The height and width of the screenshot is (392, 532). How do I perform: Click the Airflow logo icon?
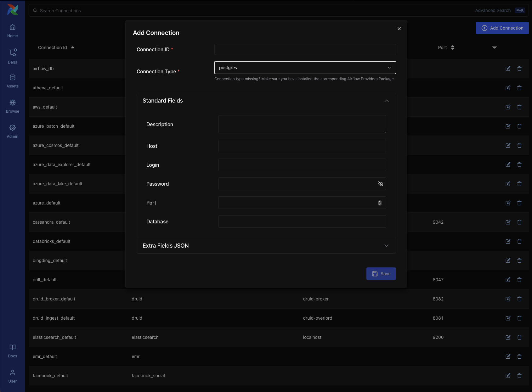(x=13, y=10)
